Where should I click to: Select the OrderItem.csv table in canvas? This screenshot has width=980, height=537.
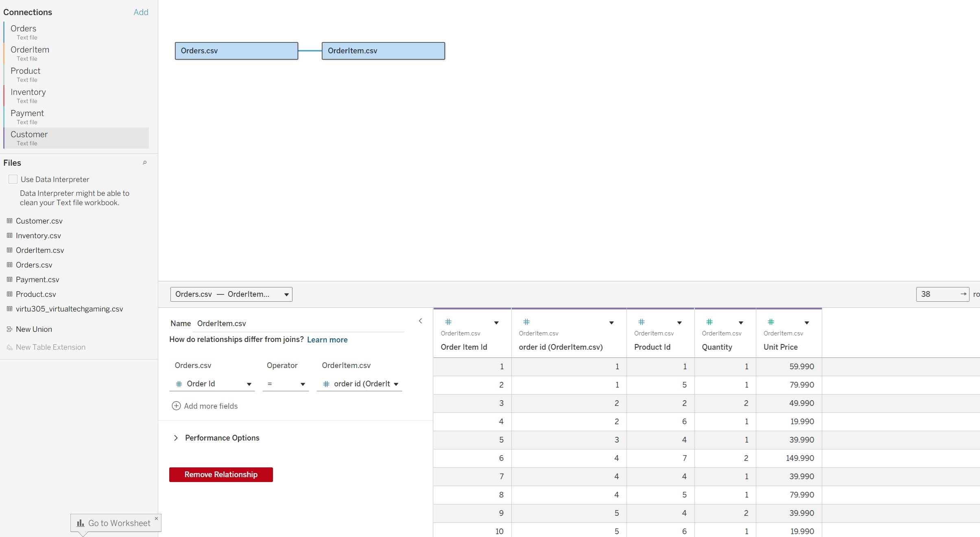382,50
